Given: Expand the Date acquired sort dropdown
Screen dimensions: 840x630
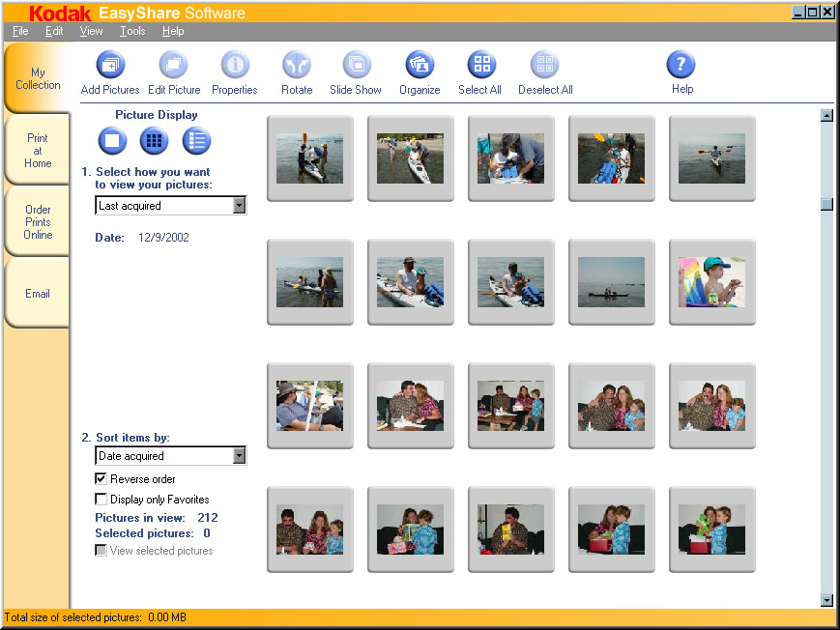Looking at the screenshot, I should 239,456.
